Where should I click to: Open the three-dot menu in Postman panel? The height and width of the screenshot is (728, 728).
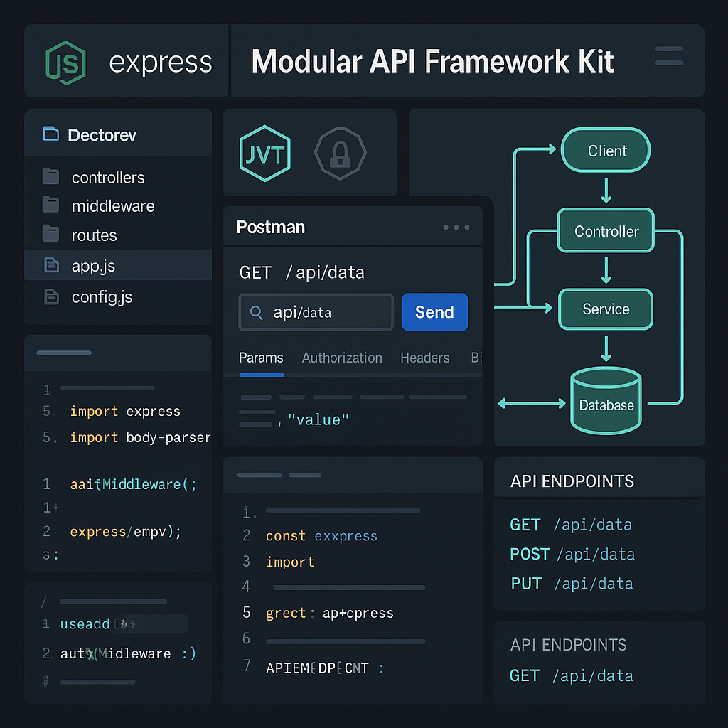click(x=456, y=227)
